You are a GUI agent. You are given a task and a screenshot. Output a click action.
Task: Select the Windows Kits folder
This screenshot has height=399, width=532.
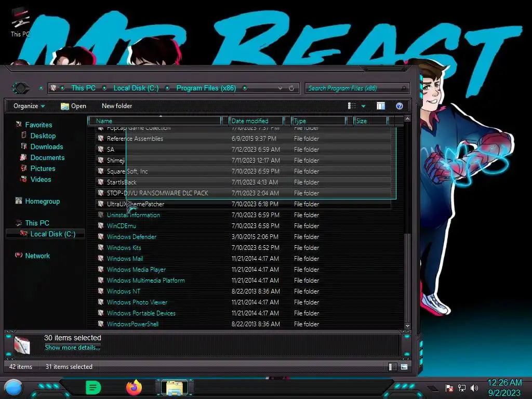pos(243,247)
